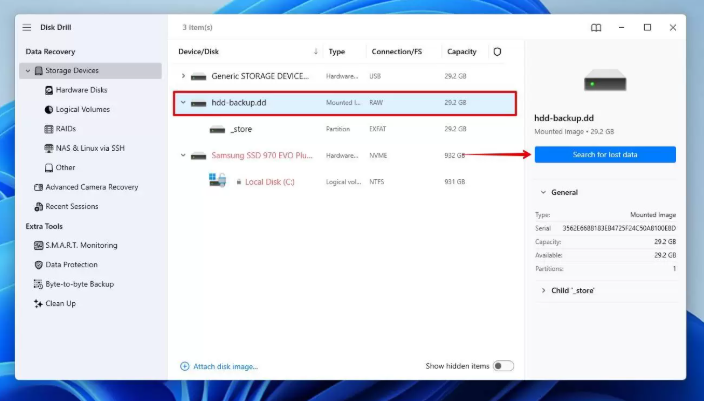Click the S.M.A.R.T. Monitoring icon

39,246
